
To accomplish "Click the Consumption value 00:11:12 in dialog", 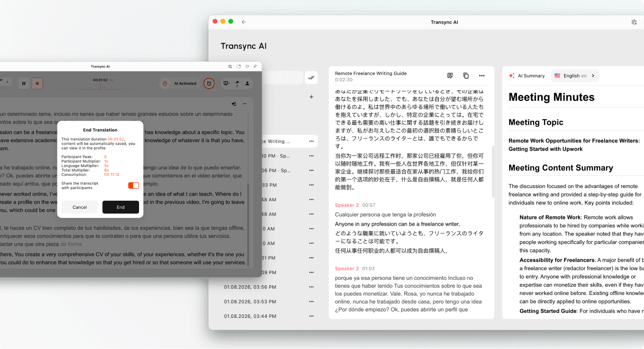I will 111,174.
